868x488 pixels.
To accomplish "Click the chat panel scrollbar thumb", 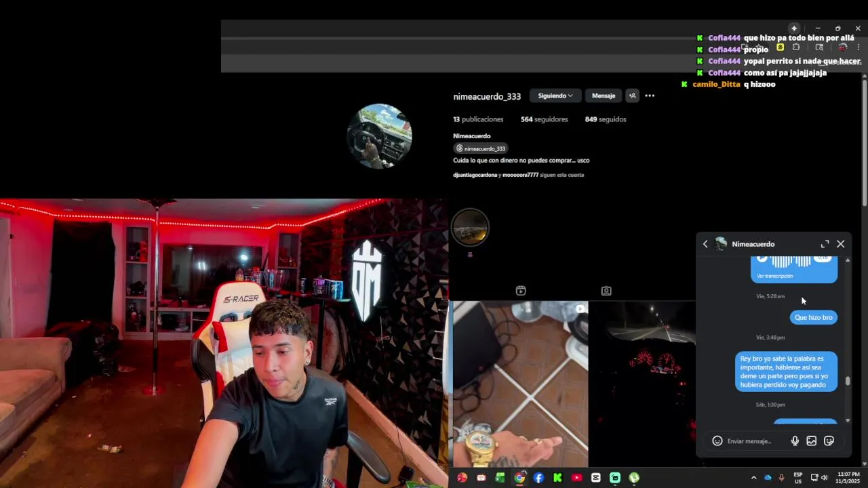I will pyautogui.click(x=848, y=382).
